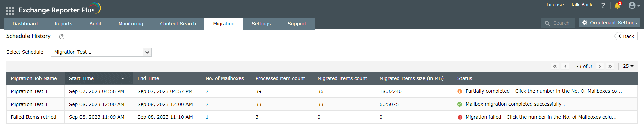
Task: Select the Failed Items retried job name
Action: [34, 117]
